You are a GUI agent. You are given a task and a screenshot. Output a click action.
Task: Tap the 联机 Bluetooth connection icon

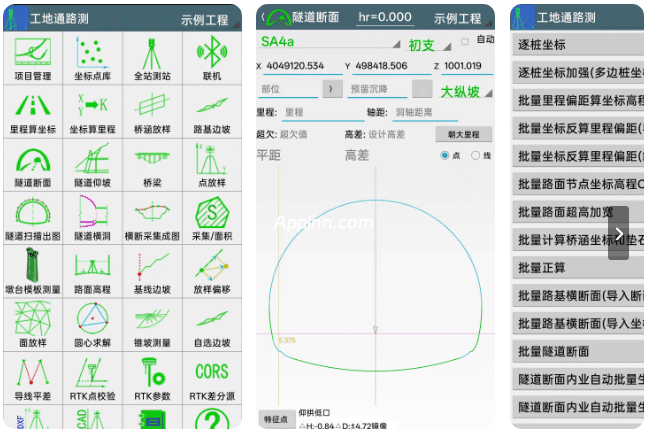click(x=212, y=58)
